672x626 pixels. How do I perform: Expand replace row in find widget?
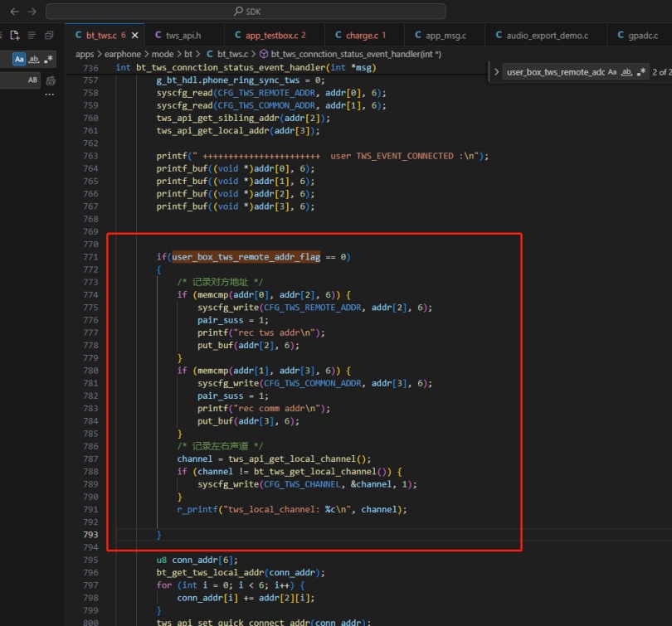[496, 72]
